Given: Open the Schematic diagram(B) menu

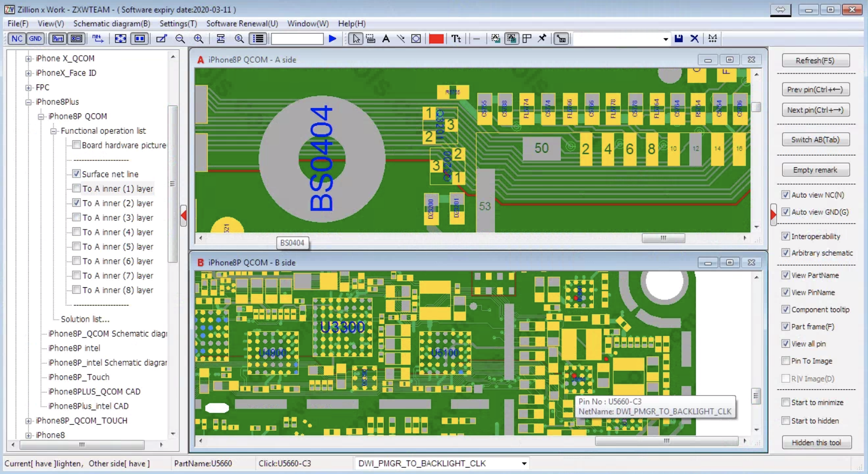Looking at the screenshot, I should tap(112, 24).
